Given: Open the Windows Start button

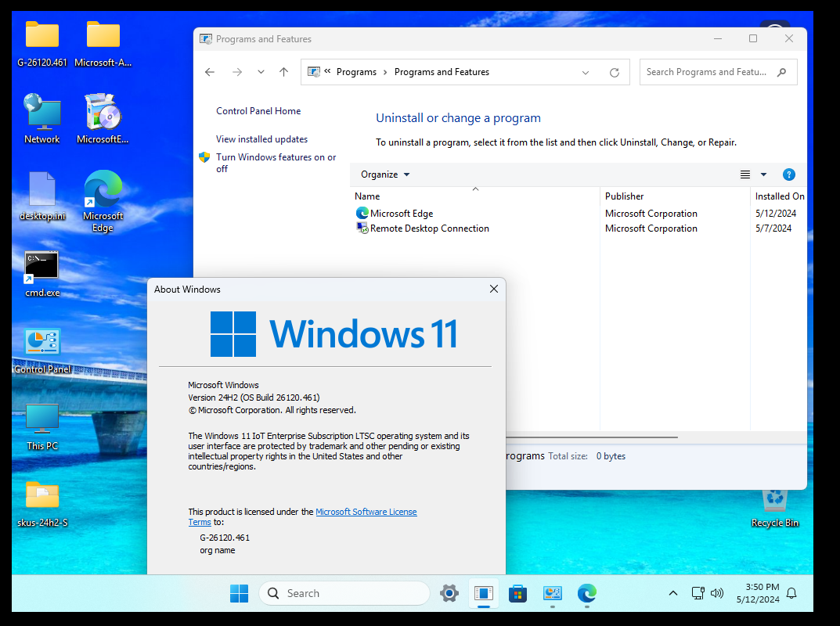Looking at the screenshot, I should click(239, 593).
